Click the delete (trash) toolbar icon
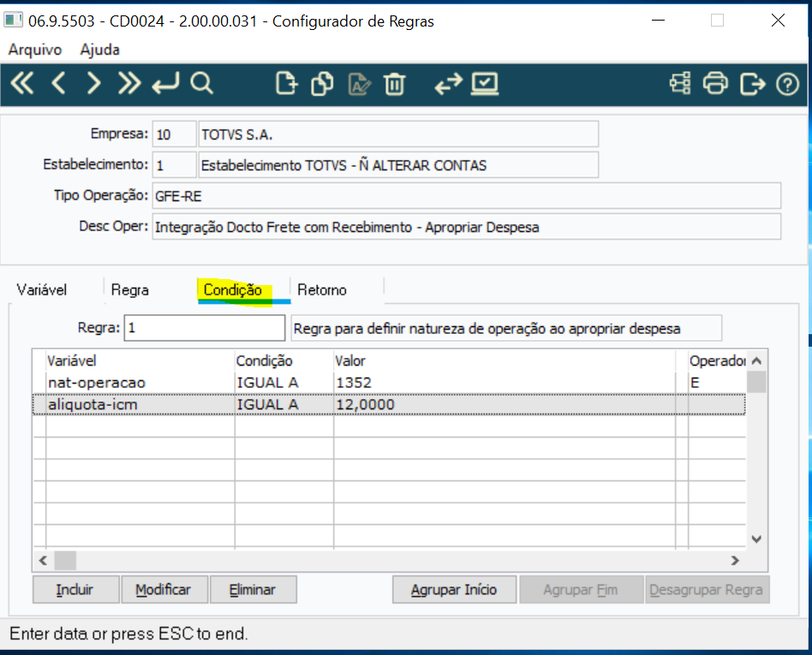 (397, 84)
